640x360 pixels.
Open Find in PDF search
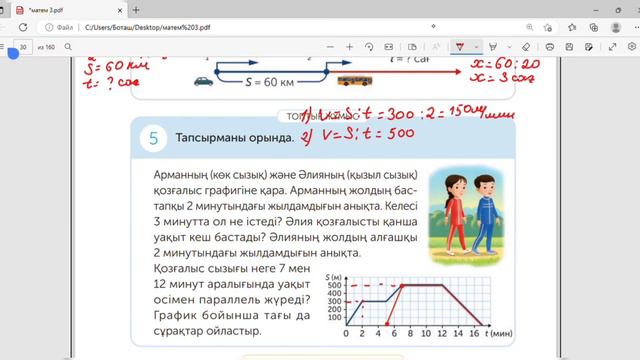coord(68,47)
